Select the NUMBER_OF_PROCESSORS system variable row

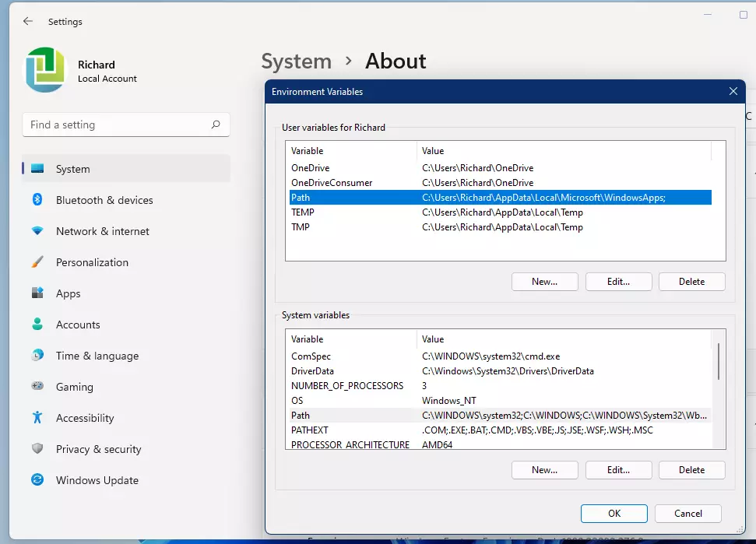(x=501, y=386)
